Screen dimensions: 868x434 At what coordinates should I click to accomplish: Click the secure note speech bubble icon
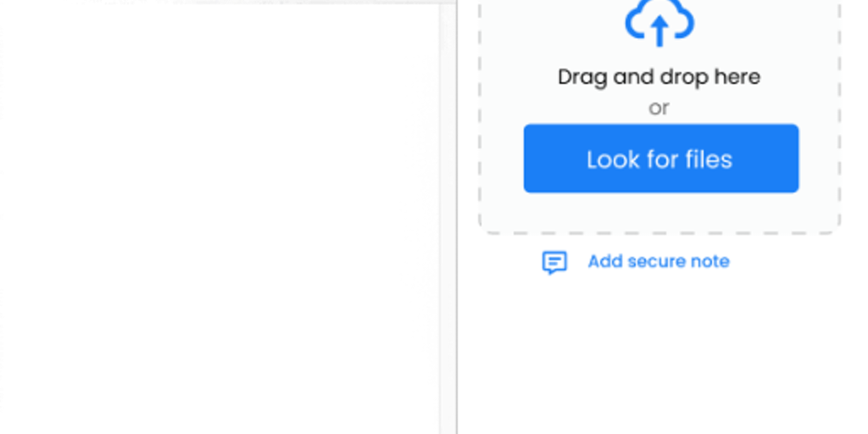pyautogui.click(x=554, y=263)
